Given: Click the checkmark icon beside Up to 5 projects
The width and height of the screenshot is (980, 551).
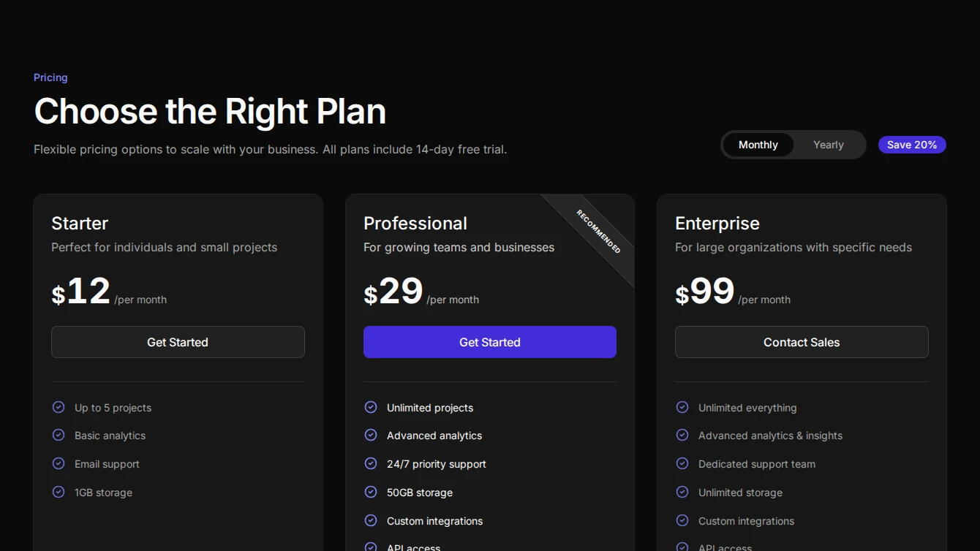Looking at the screenshot, I should coord(59,407).
